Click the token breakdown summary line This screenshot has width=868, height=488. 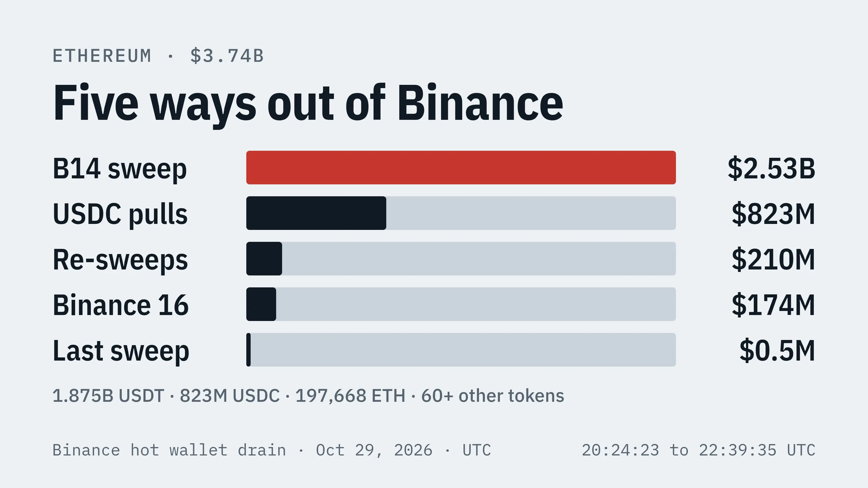308,396
